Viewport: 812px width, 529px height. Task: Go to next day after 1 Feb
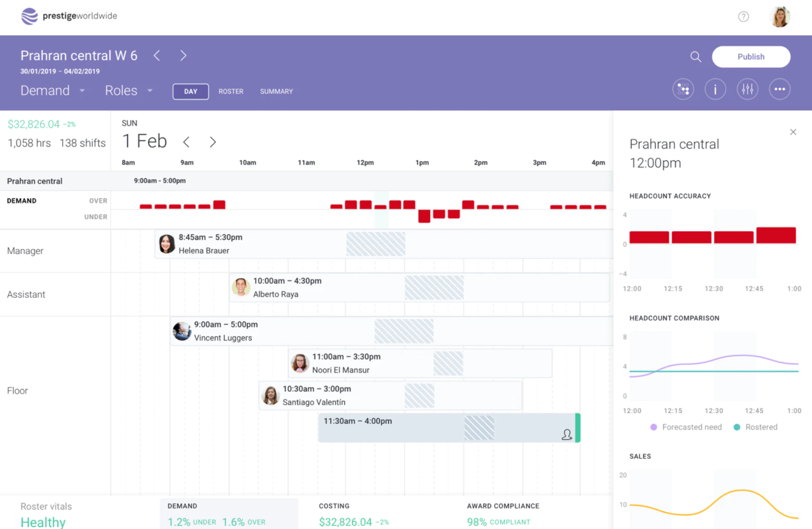click(x=213, y=142)
